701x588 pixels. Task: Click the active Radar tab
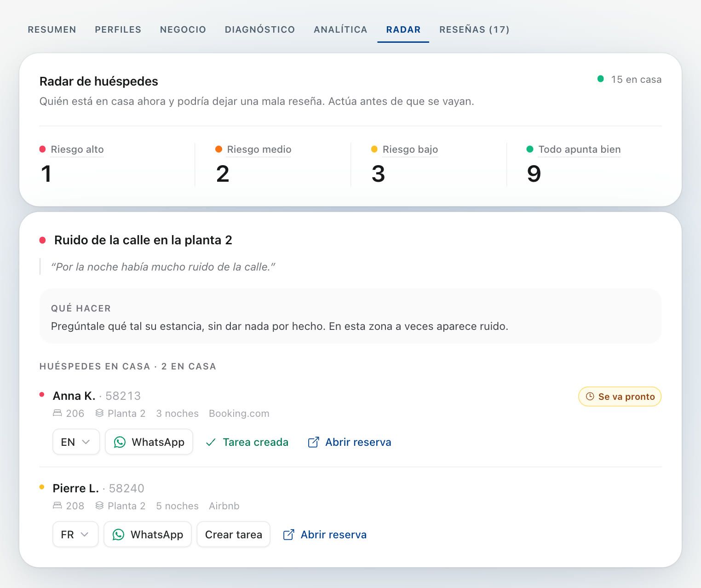(x=403, y=29)
